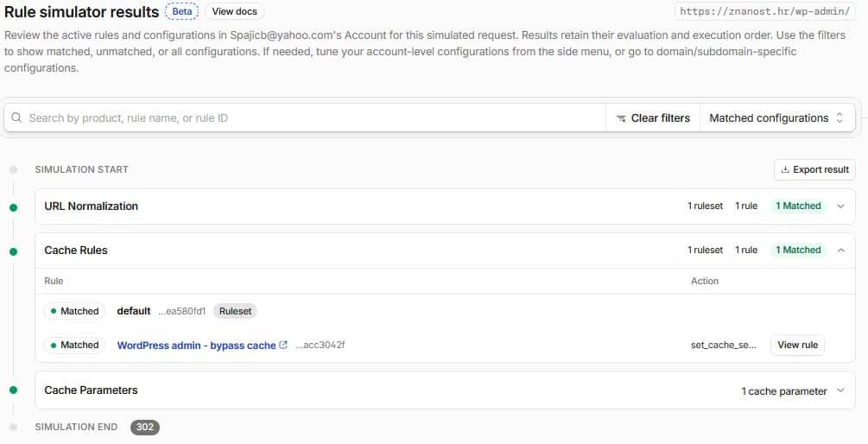
Task: Open external link icon beside WordPress admin rule
Action: [x=283, y=345]
